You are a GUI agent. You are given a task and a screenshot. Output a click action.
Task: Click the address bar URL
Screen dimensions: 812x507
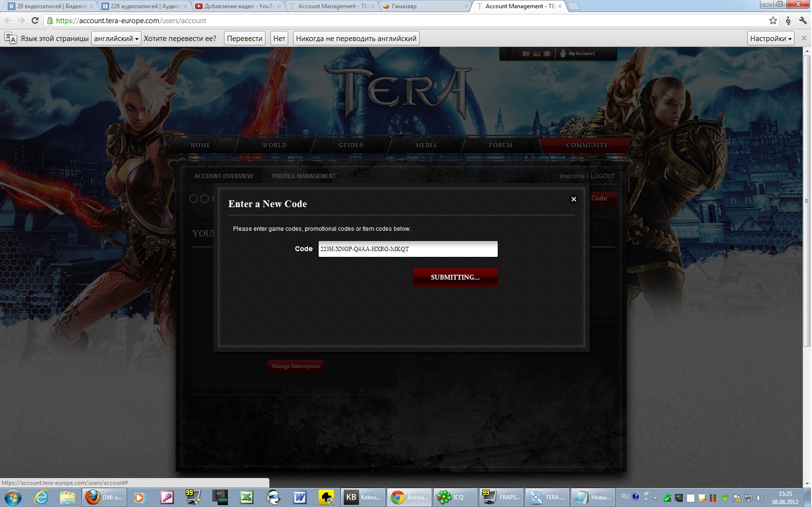[x=131, y=21]
